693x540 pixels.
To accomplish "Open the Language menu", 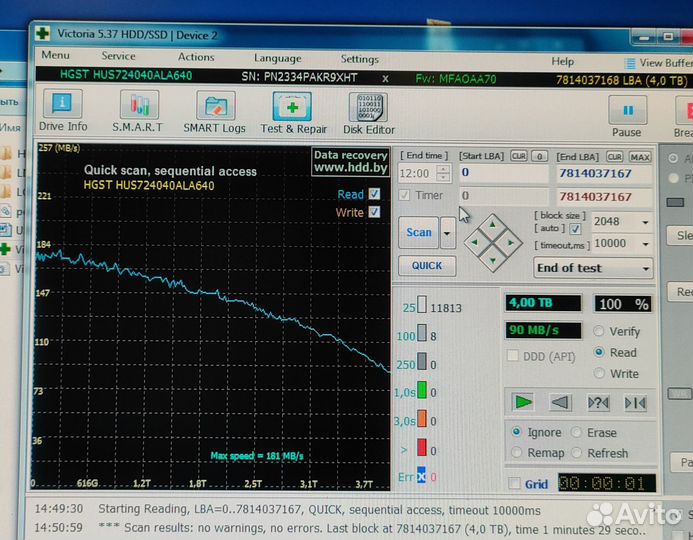I will (x=277, y=58).
